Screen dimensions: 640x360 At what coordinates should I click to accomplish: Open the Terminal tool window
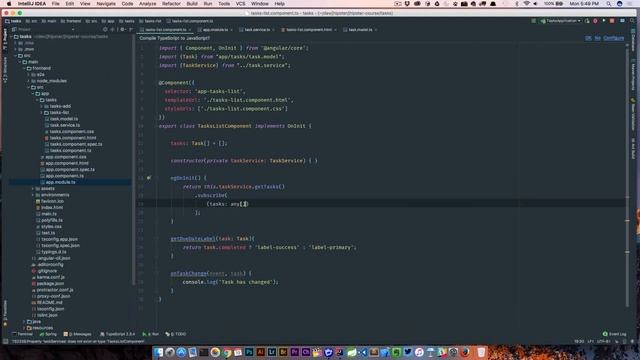coord(22,334)
